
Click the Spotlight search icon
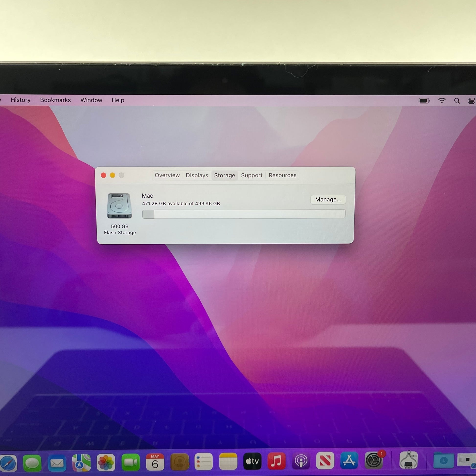tap(457, 101)
